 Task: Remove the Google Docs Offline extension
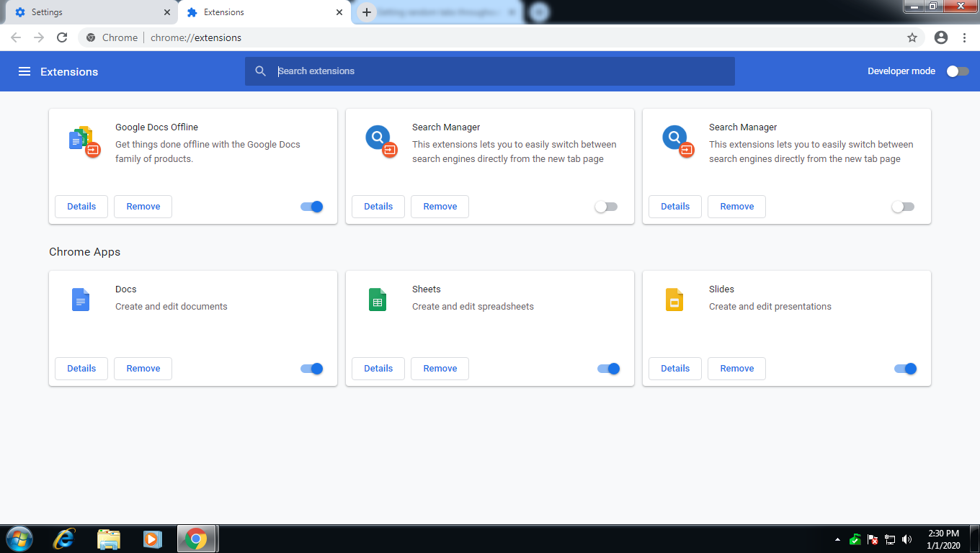tap(143, 207)
